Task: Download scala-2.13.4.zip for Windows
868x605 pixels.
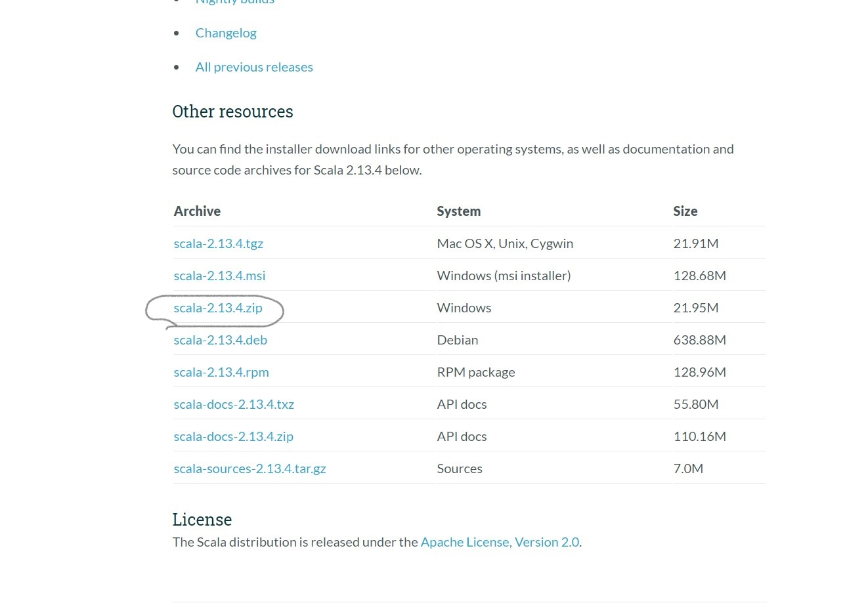Action: (x=218, y=308)
